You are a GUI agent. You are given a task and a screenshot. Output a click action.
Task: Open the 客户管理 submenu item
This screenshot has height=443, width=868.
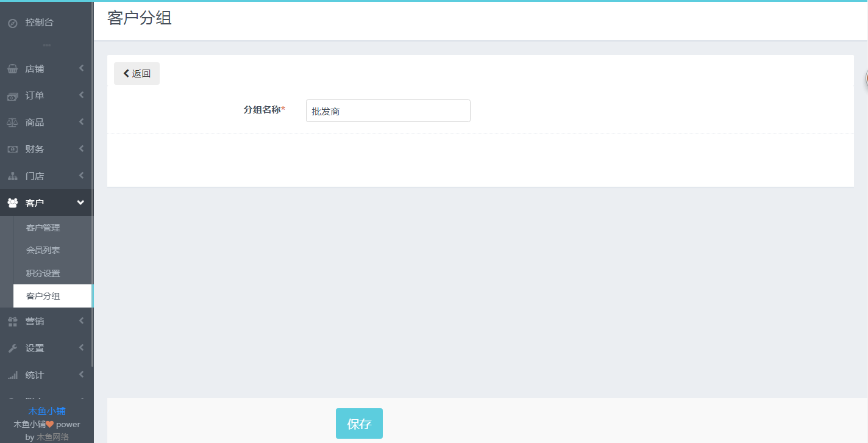(x=43, y=228)
